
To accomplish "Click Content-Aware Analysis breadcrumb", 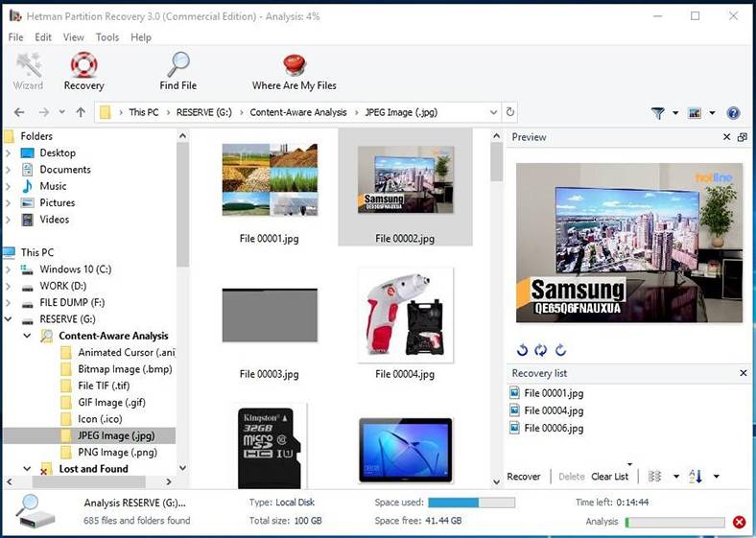I will point(298,112).
